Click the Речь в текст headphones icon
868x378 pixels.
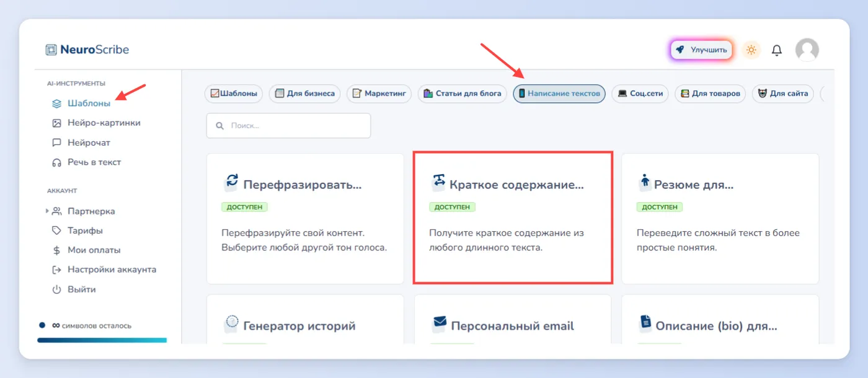click(56, 162)
